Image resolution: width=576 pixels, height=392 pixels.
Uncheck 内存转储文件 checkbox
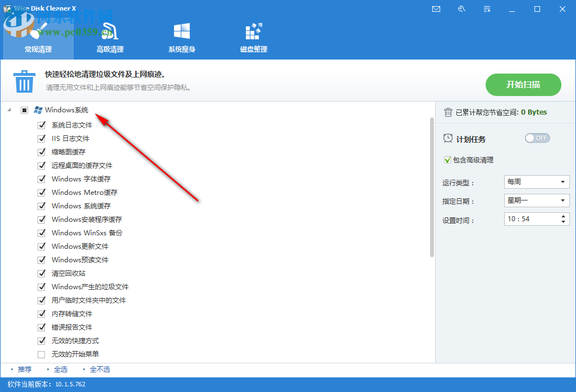(x=42, y=314)
